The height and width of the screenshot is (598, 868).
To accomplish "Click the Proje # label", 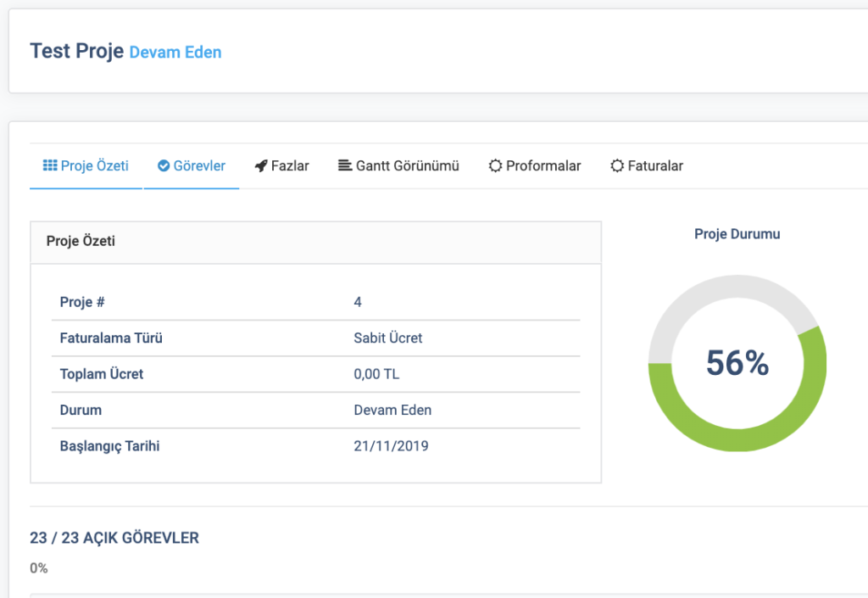I will tap(82, 302).
